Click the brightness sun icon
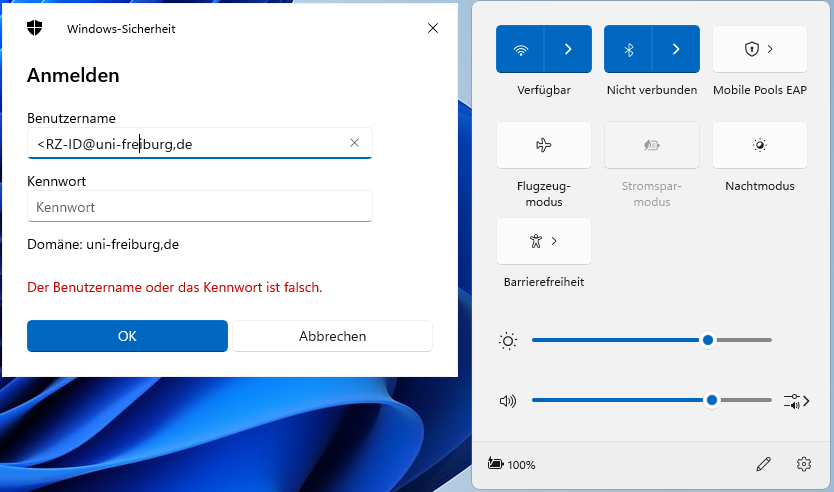The image size is (834, 492). (507, 341)
